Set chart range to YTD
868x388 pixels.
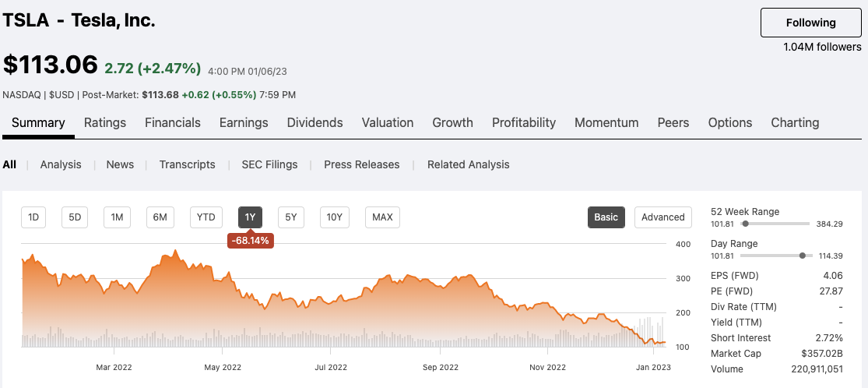(206, 217)
